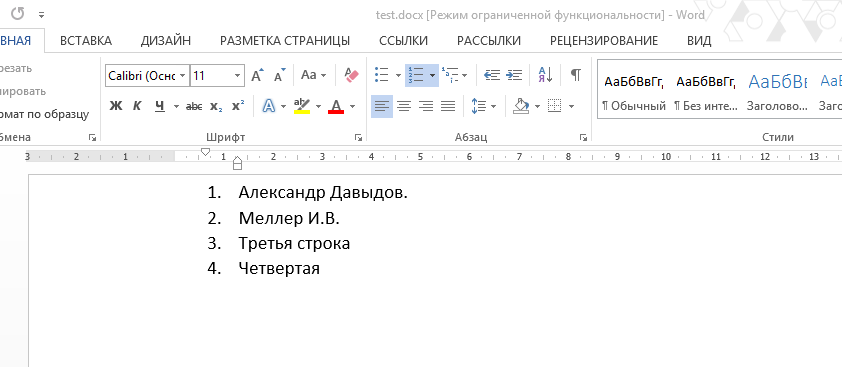Open the Абзац dialog launcher
Viewport: 842px width, 367px height.
[x=583, y=138]
